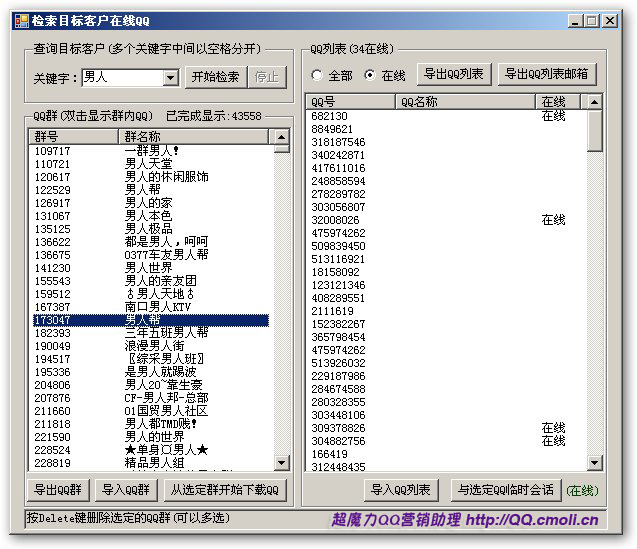Viewport: 637px width, 549px height.
Task: Click the 导入QQ群 button
Action: pos(126,490)
